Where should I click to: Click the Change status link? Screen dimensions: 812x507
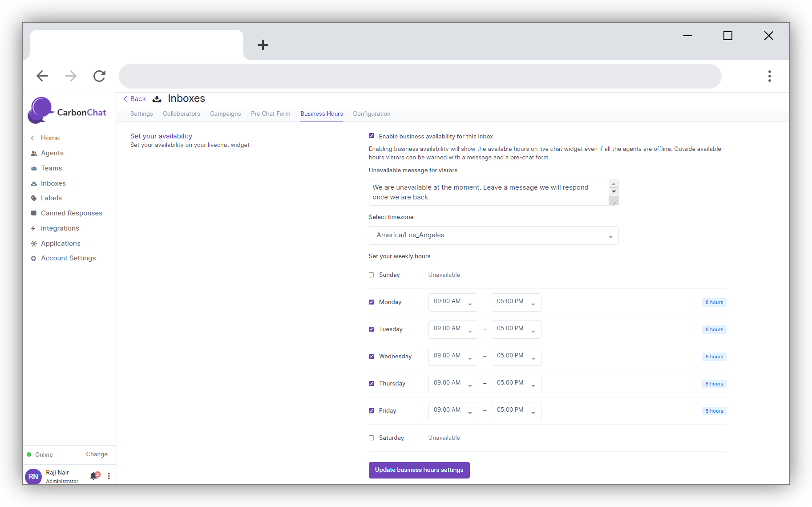tap(97, 454)
